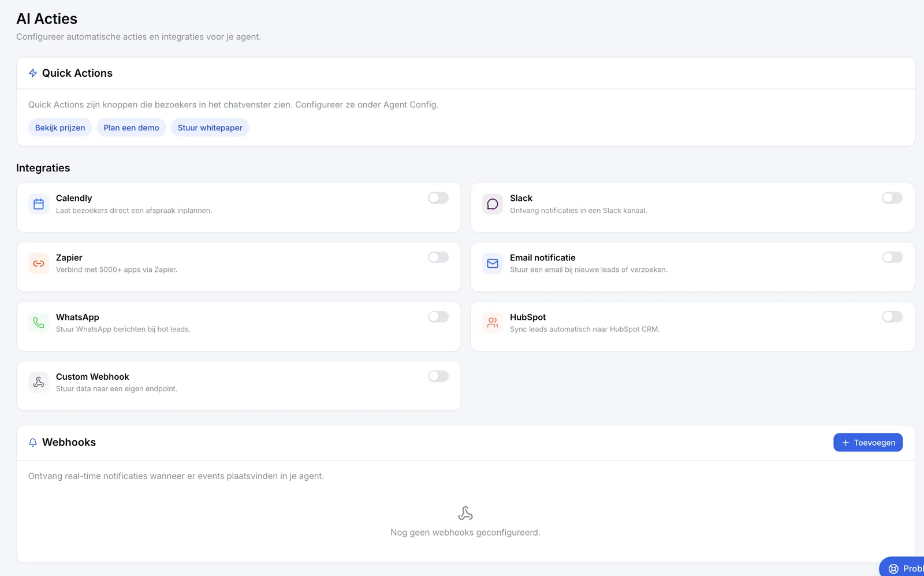Image resolution: width=924 pixels, height=576 pixels.
Task: Click the Slack chat bubble icon
Action: 493,204
